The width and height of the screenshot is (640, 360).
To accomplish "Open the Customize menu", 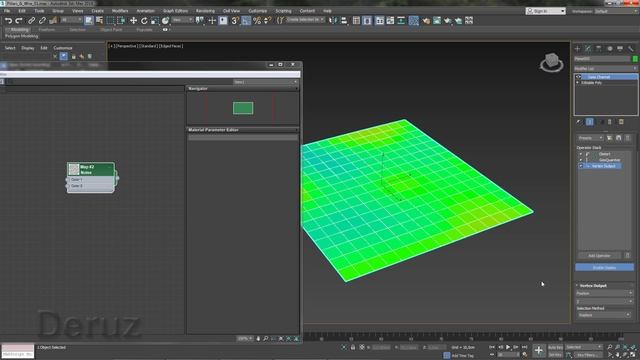I will point(258,11).
